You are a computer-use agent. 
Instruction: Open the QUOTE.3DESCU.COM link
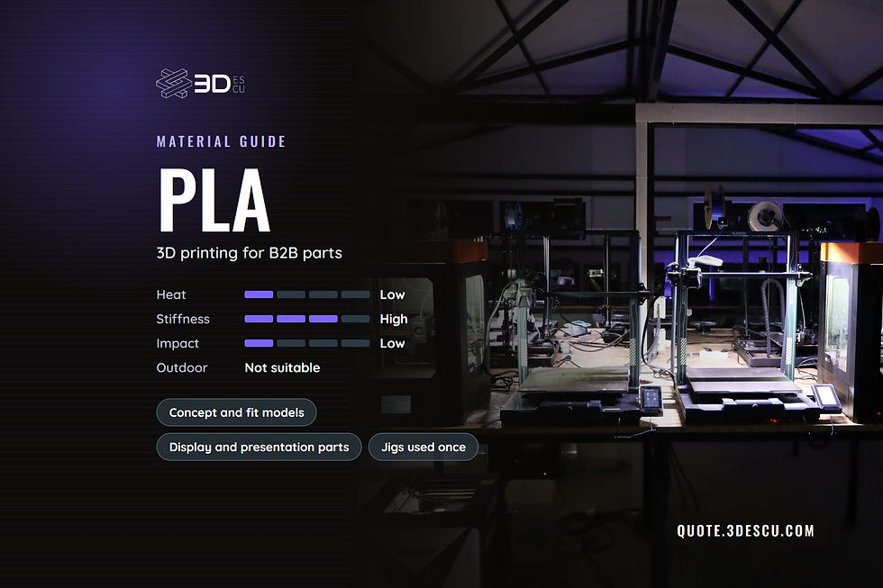coord(746,530)
